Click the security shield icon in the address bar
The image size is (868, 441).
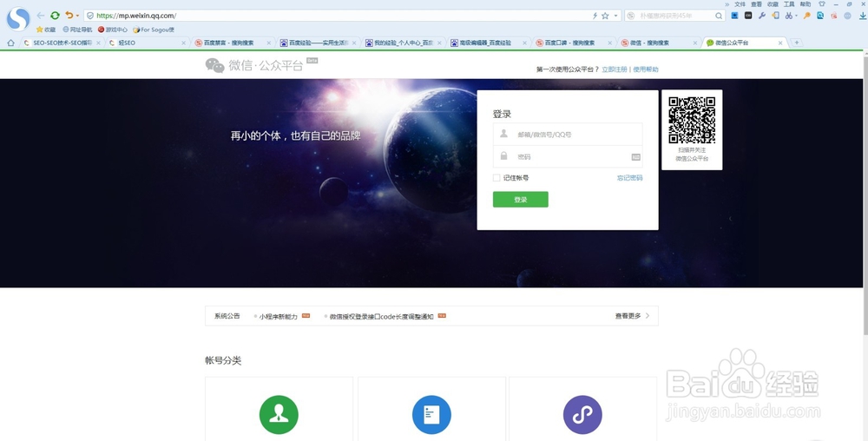tap(90, 16)
